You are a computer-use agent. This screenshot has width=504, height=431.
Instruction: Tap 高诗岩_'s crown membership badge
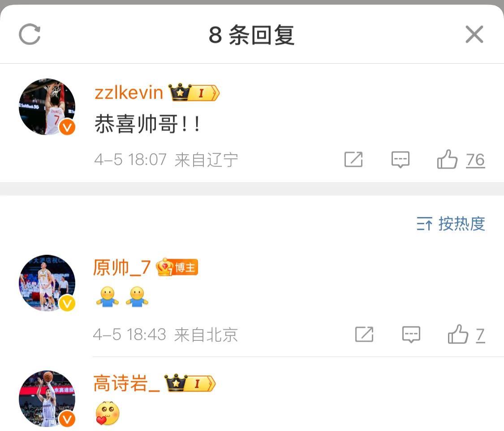190,383
